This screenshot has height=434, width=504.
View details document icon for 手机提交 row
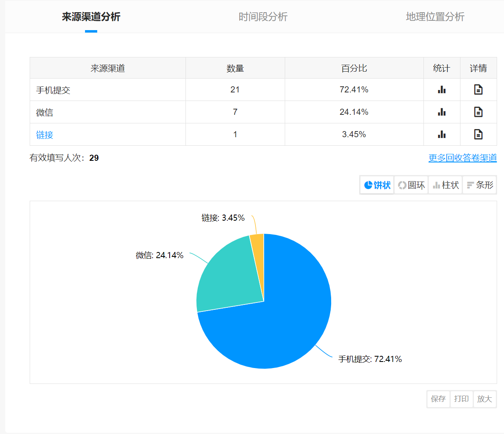coord(478,90)
